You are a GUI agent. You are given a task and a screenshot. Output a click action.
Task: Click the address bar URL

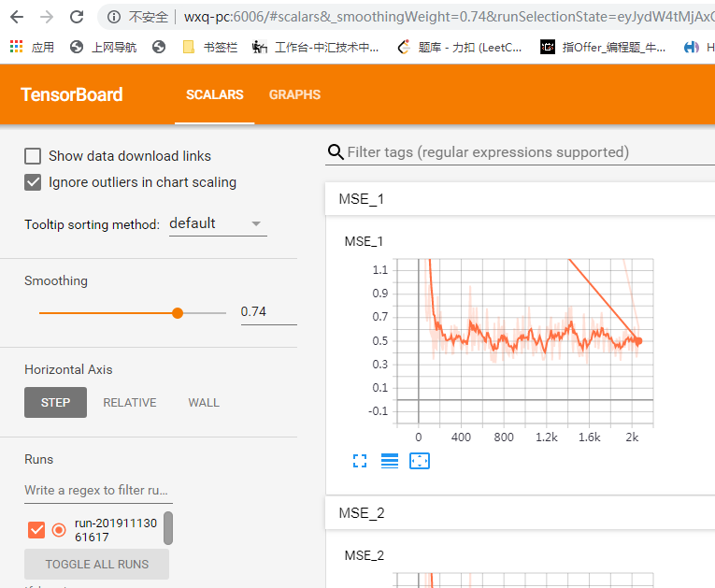[x=450, y=18]
